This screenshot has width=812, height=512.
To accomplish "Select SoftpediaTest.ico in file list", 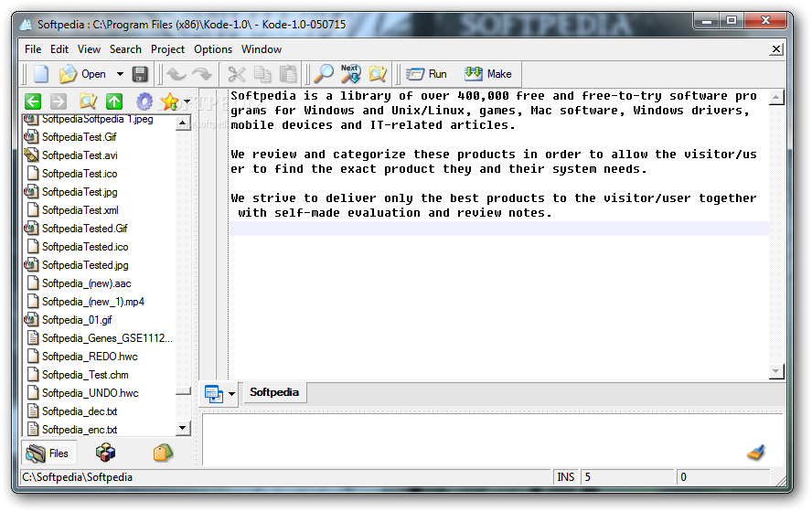I will pos(80,174).
